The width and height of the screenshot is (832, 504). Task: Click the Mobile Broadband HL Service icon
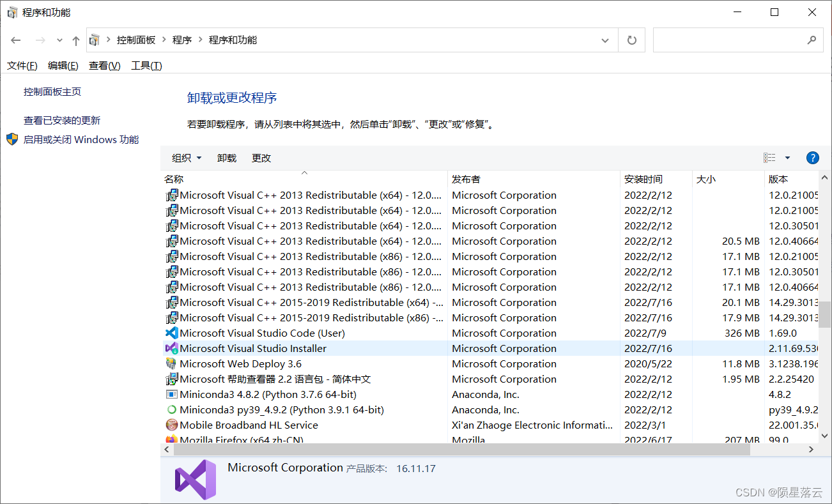(x=171, y=425)
